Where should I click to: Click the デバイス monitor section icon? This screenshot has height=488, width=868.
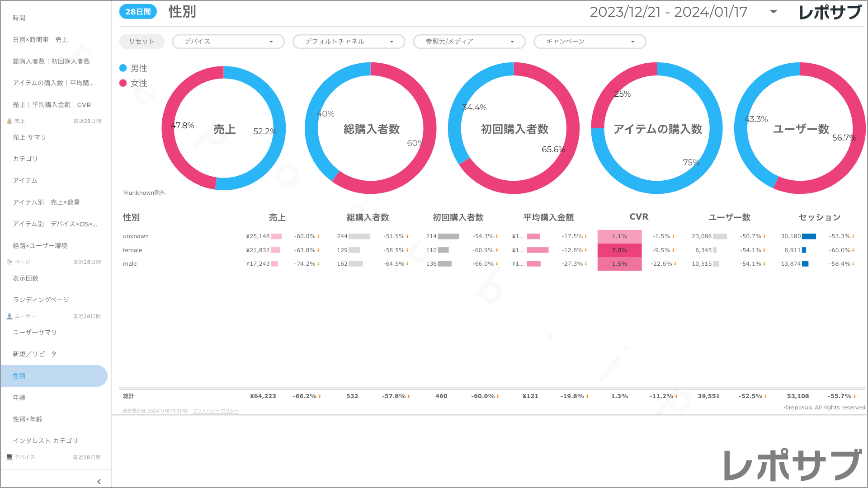tap(9, 457)
